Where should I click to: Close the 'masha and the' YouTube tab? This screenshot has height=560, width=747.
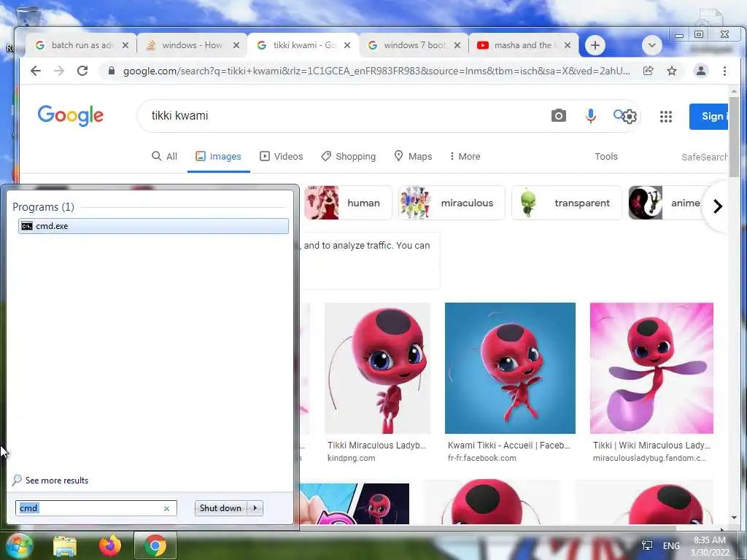point(568,45)
